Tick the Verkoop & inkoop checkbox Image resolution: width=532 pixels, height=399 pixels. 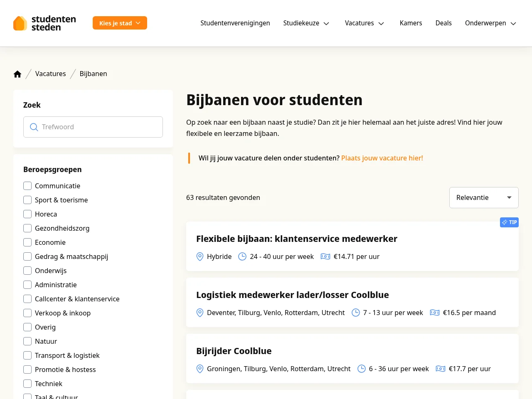point(27,313)
